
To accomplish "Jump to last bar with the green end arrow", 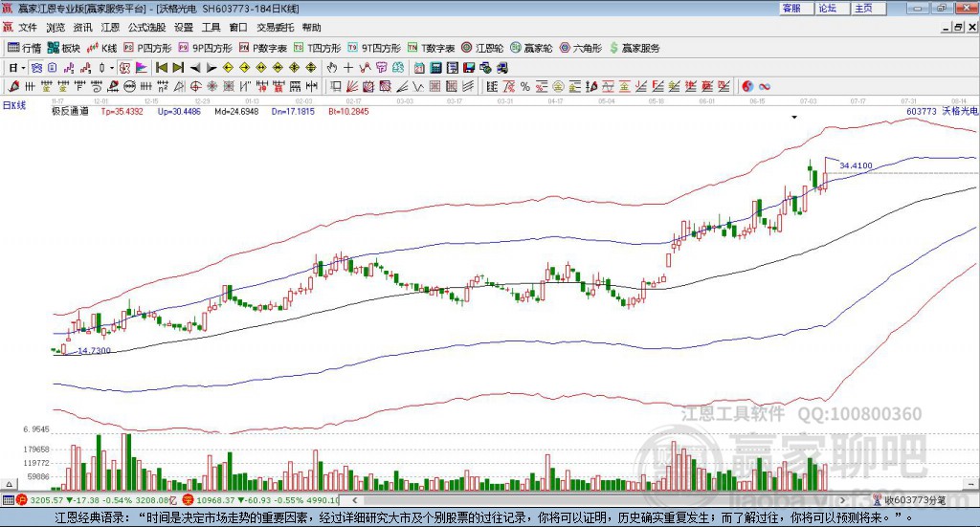I will 178,68.
